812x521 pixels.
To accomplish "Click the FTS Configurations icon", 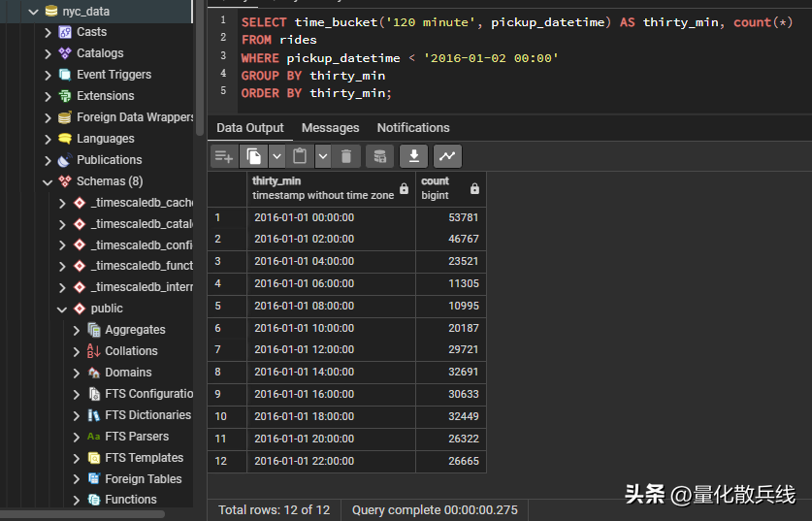I will click(x=94, y=394).
